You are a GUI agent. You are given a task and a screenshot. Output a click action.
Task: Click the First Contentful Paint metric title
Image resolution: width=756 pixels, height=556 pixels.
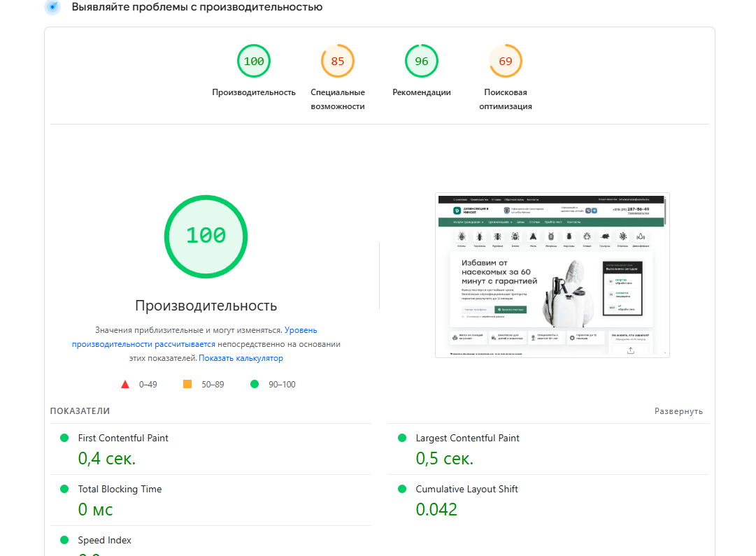[x=123, y=438]
